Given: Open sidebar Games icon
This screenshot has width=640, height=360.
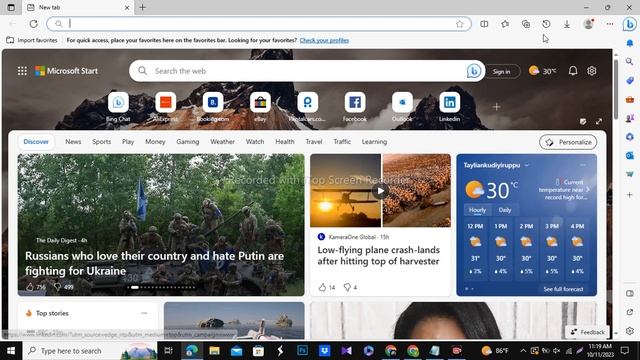Looking at the screenshot, I should coord(630,118).
